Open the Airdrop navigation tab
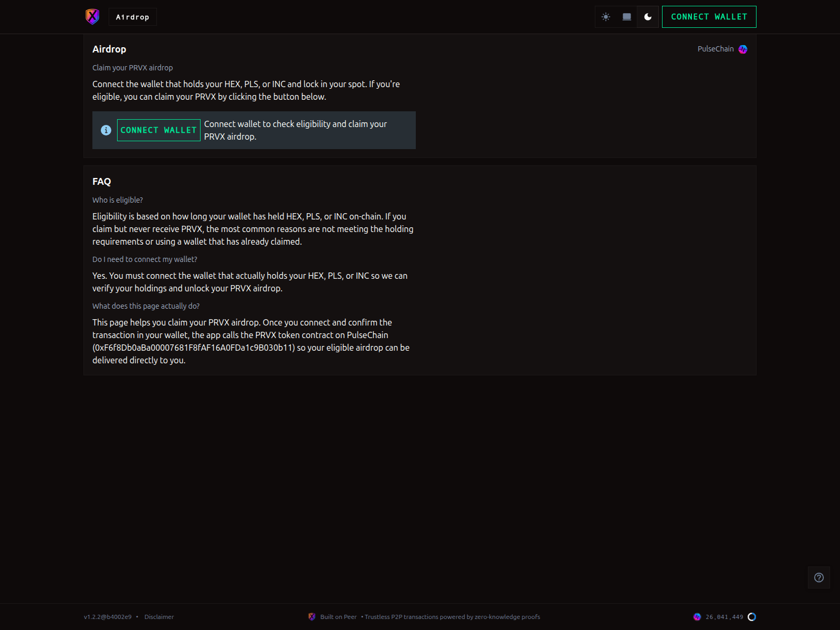This screenshot has height=630, width=840. pos(133,17)
